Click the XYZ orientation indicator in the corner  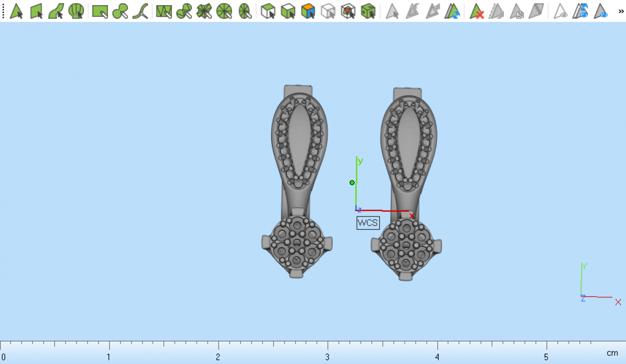(x=600, y=284)
